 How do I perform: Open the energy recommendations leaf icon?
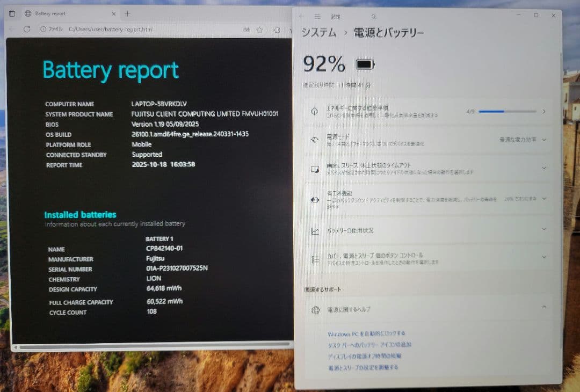coord(315,112)
